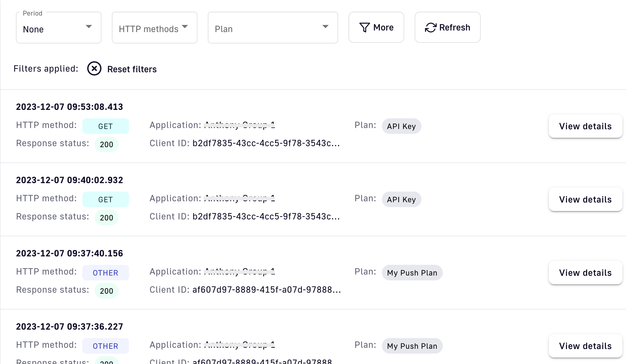626x364 pixels.
Task: Click the Client ID b2df7835 in first log
Action: 266,143
